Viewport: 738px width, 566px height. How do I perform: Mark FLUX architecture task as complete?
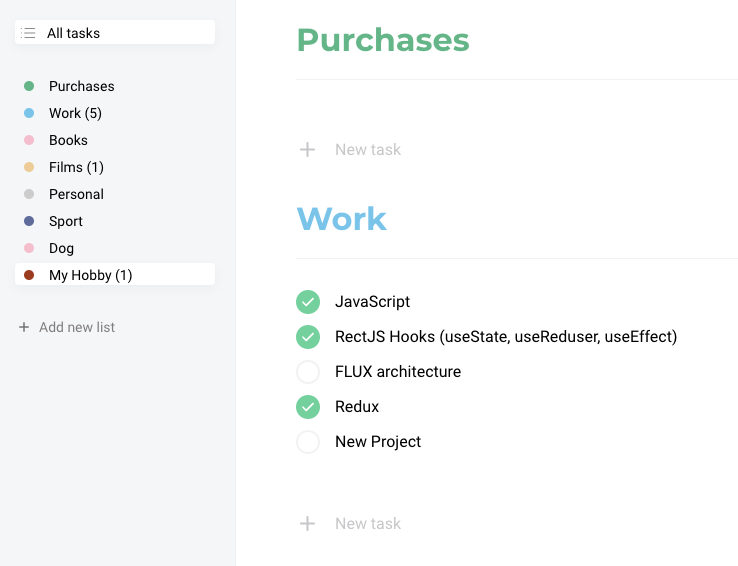(x=308, y=372)
